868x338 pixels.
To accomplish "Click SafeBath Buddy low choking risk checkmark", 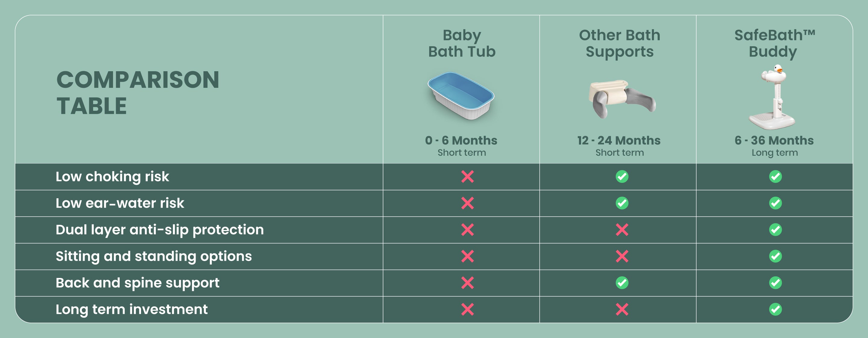I will [x=775, y=177].
